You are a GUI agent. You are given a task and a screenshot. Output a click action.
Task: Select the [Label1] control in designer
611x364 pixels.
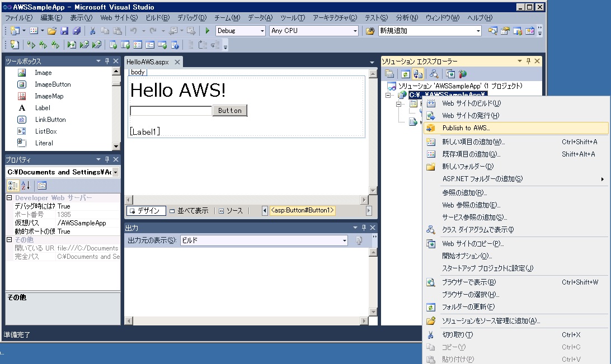(144, 131)
